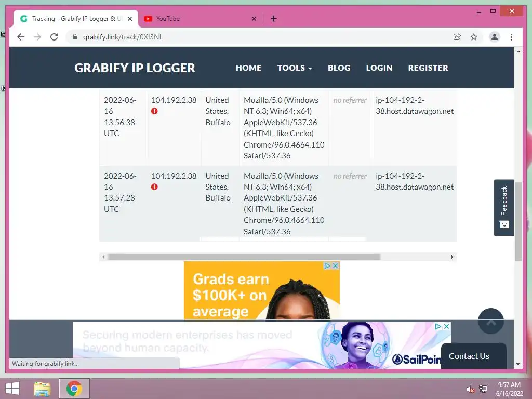Viewport: 532px width, 399px height.
Task: Close the SailPoint banner ad
Action: pyautogui.click(x=446, y=326)
